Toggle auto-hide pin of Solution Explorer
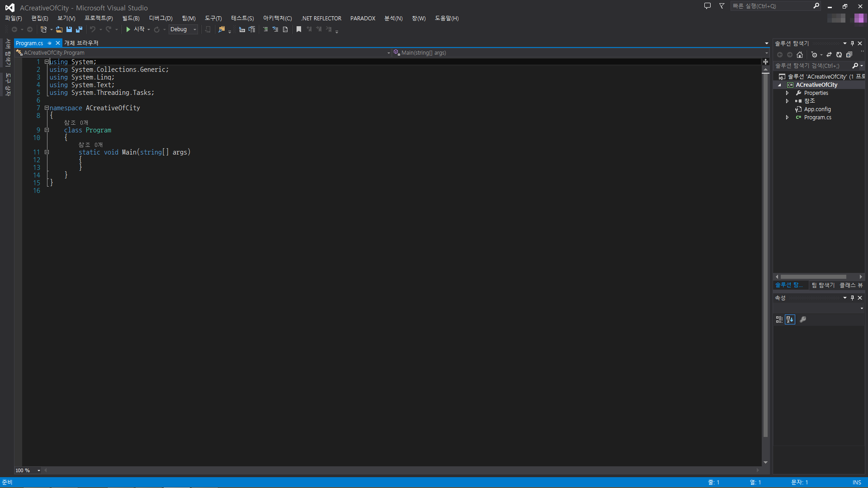This screenshot has height=488, width=868. tap(853, 43)
